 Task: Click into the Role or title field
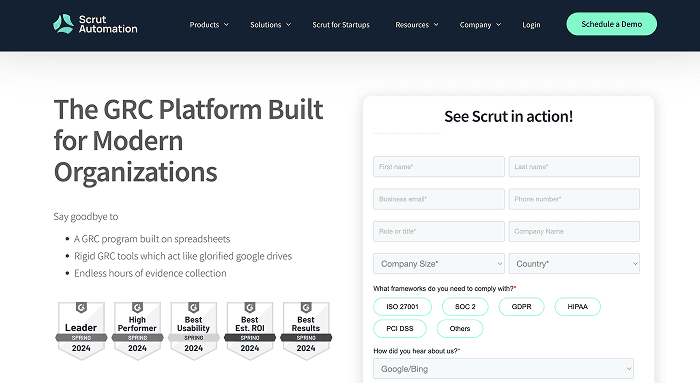tap(439, 231)
